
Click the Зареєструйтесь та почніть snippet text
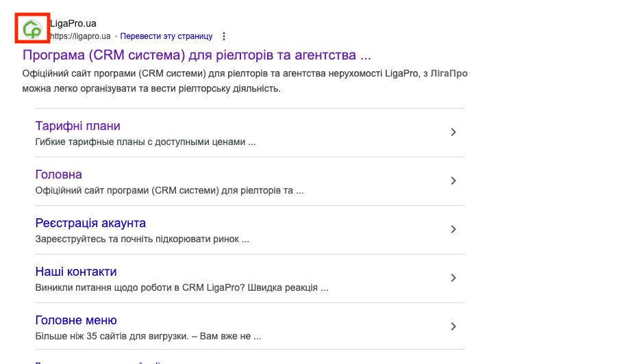tap(142, 239)
